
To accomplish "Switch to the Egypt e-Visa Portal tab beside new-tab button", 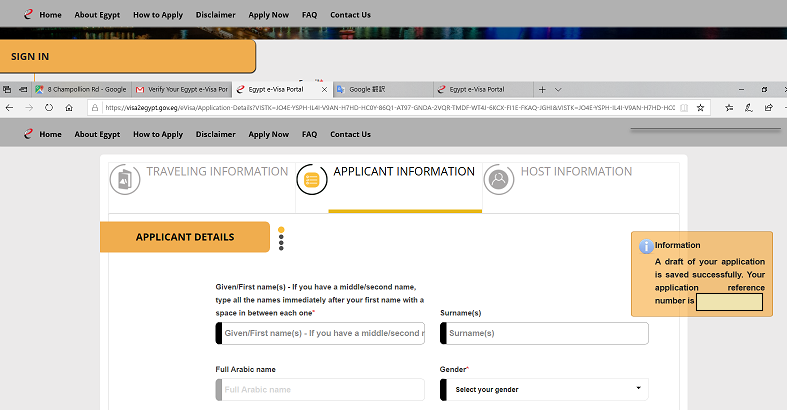I will tap(483, 89).
